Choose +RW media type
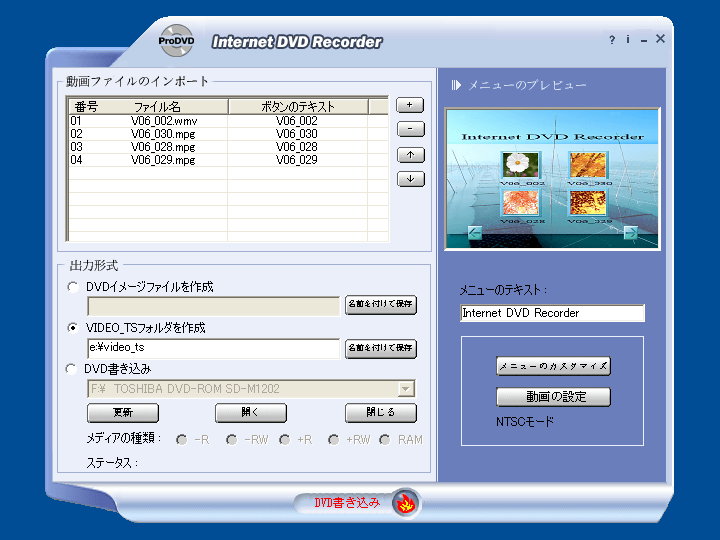720x540 pixels. pos(333,440)
